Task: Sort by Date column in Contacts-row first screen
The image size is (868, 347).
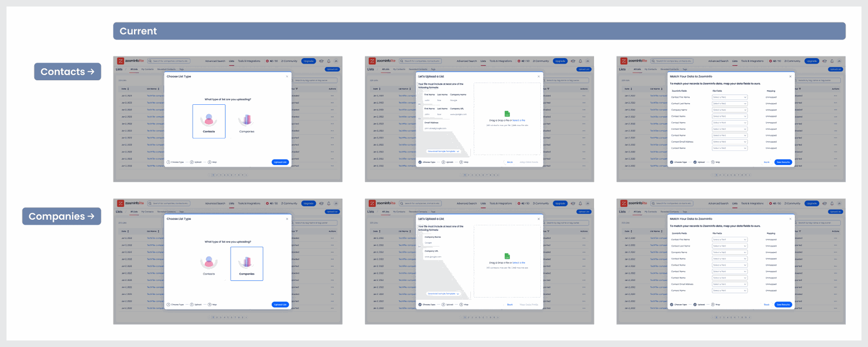Action: (125, 89)
